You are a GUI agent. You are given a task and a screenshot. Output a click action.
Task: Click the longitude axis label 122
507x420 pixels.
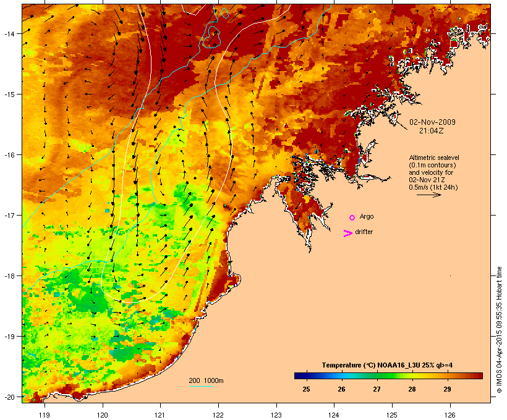(x=218, y=415)
